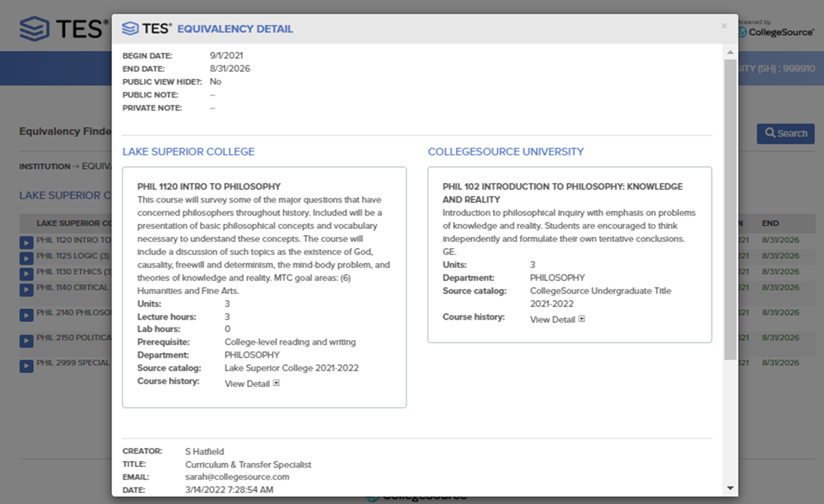Expand View Detail for PHIL 1120 course history
824x504 pixels.
pos(252,384)
